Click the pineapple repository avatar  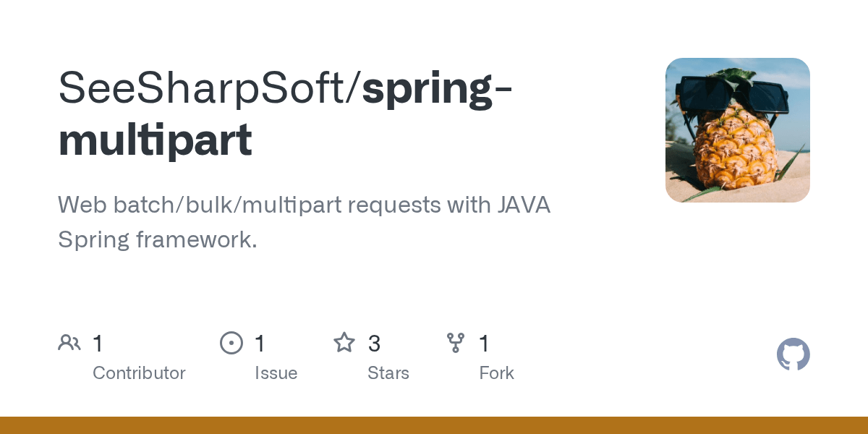738,129
